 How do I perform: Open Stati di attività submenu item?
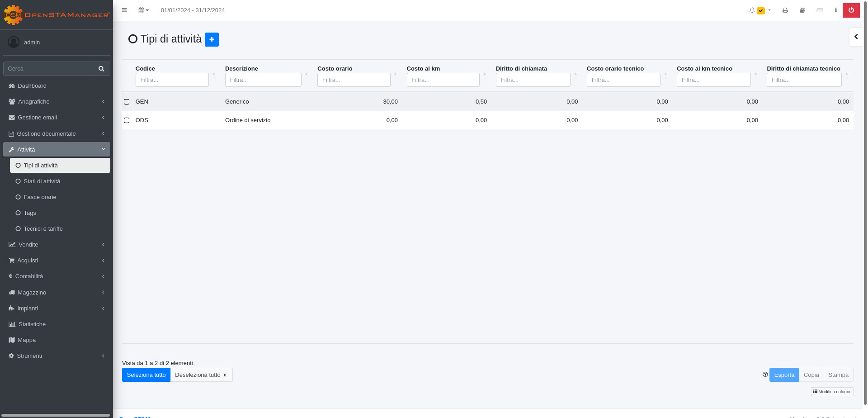[x=42, y=181]
